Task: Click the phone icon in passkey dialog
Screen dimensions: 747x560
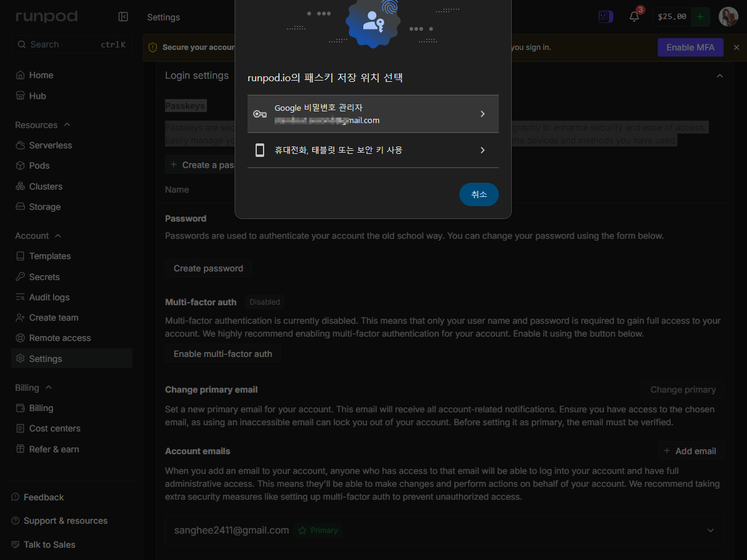Action: coord(260,150)
